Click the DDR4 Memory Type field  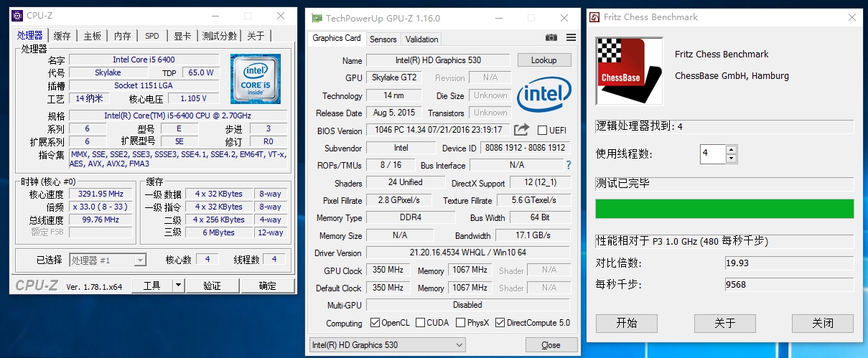[411, 217]
